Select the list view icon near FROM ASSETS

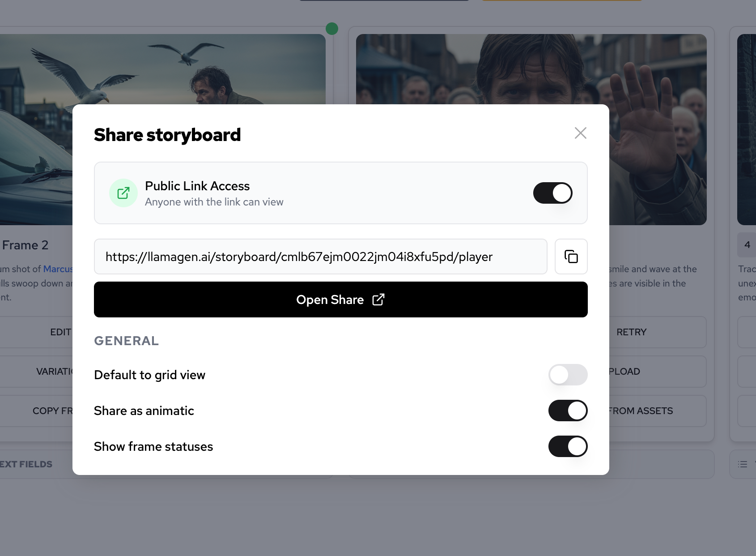tap(742, 464)
